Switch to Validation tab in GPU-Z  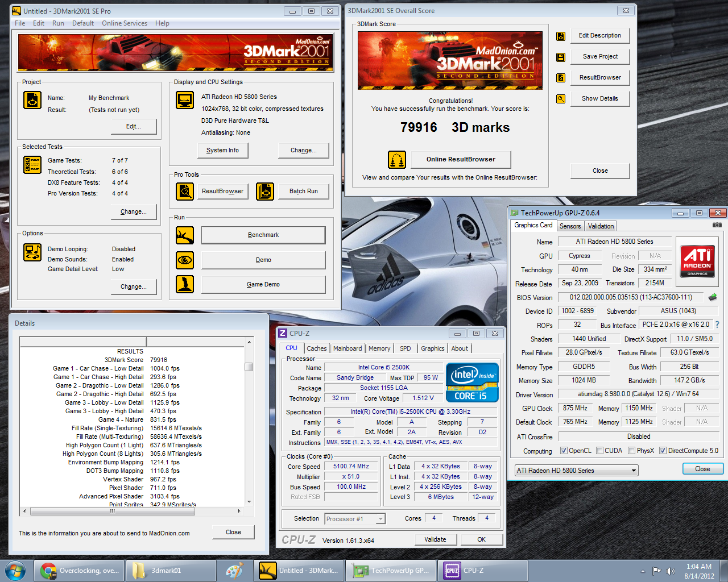click(601, 226)
